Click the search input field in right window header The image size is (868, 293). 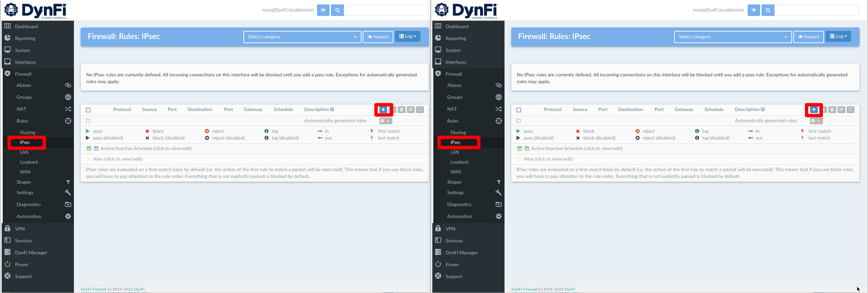816,10
